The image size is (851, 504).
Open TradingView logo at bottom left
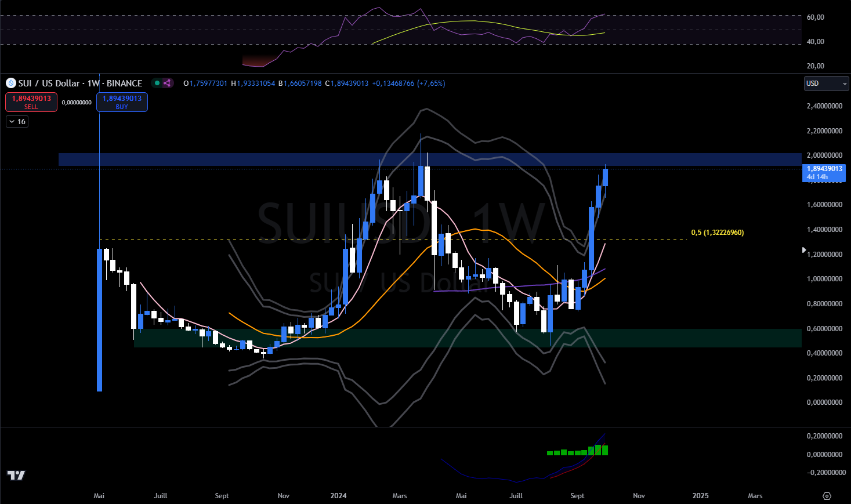[16, 475]
